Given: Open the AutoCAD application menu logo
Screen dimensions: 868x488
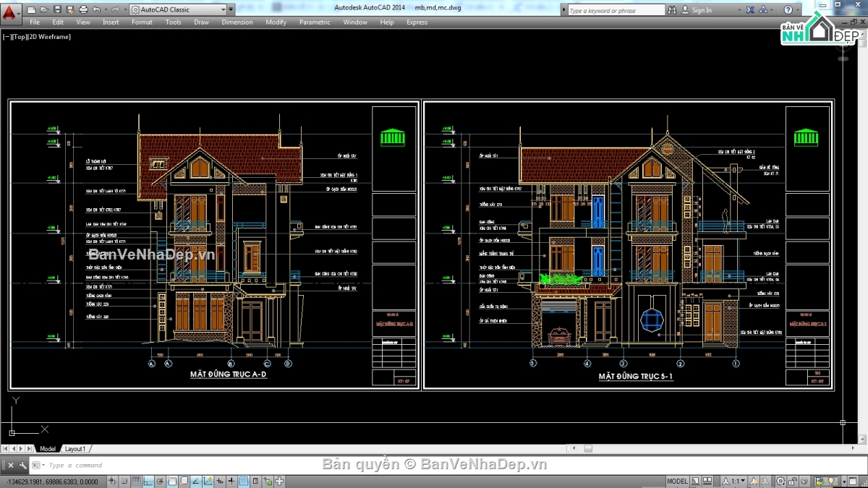Looking at the screenshot, I should [x=9, y=11].
